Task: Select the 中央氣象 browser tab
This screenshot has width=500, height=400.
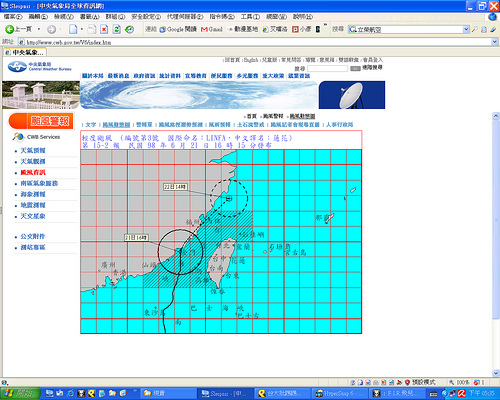Action: (24, 52)
